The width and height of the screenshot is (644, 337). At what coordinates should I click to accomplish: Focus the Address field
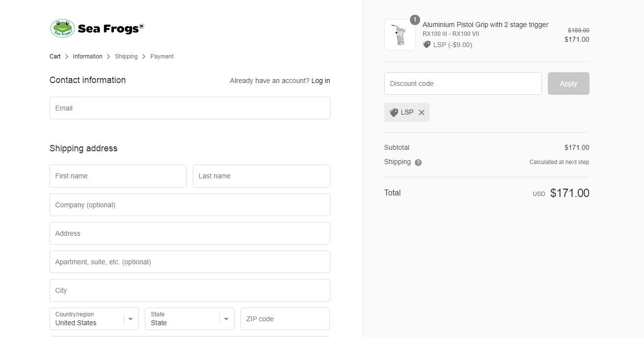pos(190,233)
